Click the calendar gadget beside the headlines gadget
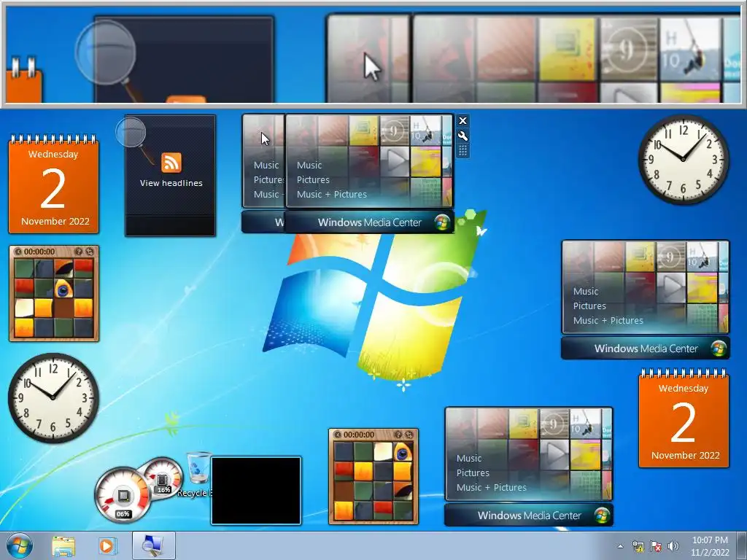Image resolution: width=747 pixels, height=560 pixels. [53, 184]
